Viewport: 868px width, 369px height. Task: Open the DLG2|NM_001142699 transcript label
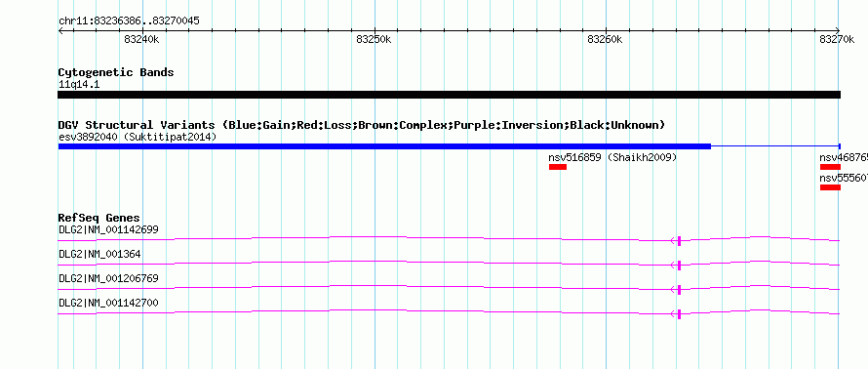[x=108, y=230]
